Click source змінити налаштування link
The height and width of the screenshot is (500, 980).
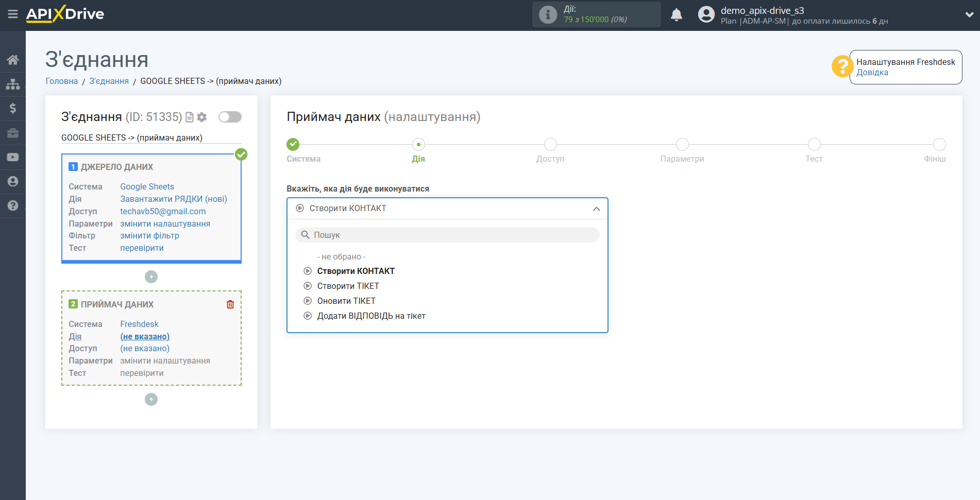click(x=165, y=224)
